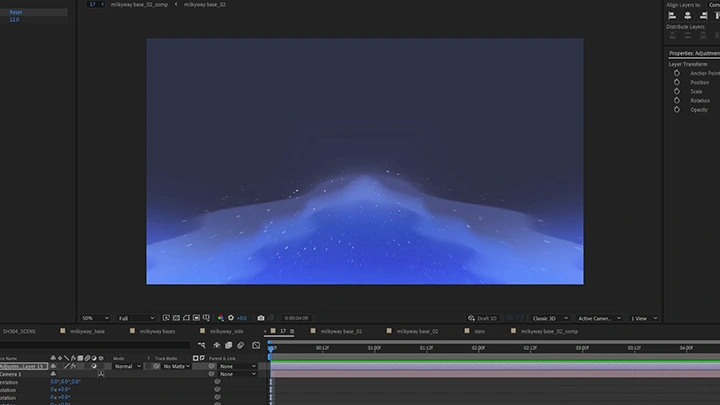
Task: Toggle Position stopwatch in Properties panel
Action: [x=676, y=82]
